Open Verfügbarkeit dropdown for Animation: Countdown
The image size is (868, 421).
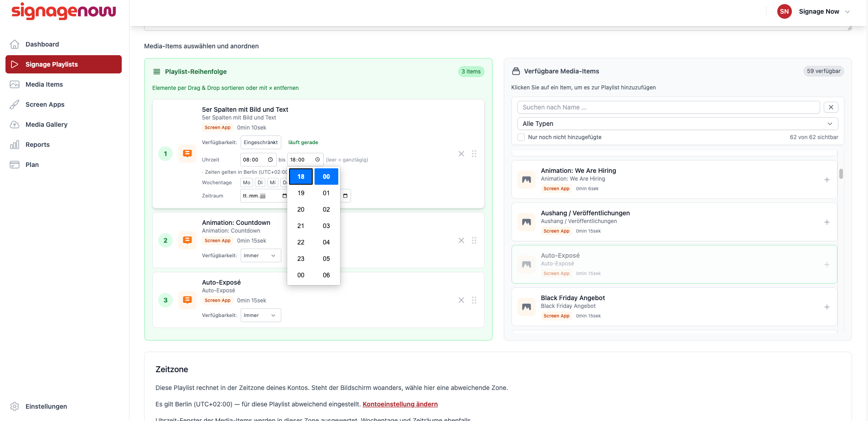(261, 255)
